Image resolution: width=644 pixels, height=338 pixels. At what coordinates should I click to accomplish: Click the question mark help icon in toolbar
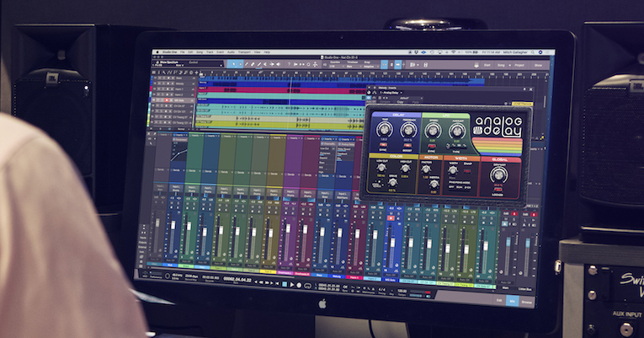point(289,64)
